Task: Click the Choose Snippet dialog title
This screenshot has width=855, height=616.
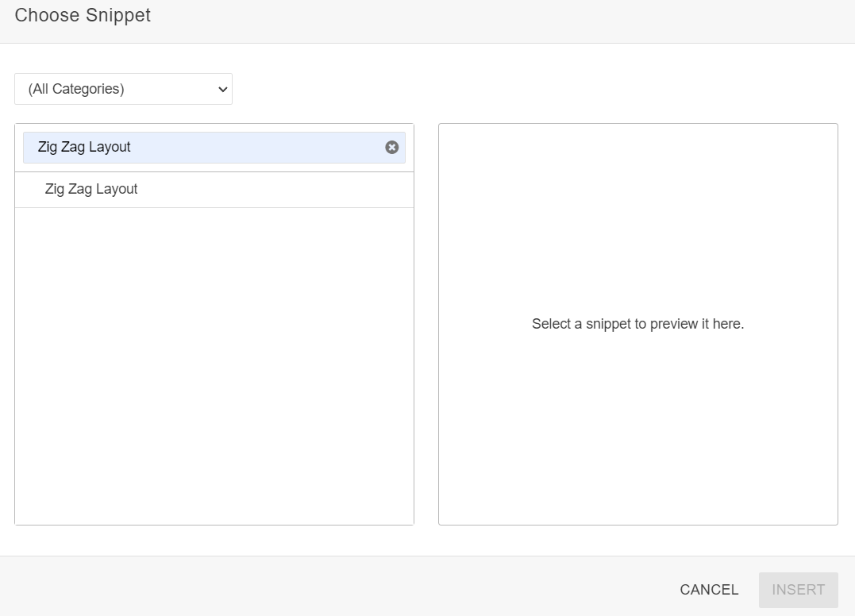Action: [x=83, y=15]
